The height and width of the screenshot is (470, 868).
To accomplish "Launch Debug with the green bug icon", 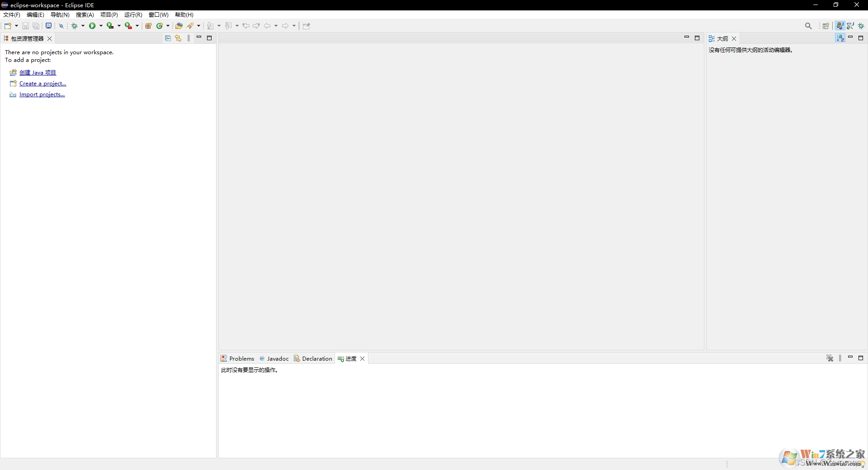I will tap(75, 26).
